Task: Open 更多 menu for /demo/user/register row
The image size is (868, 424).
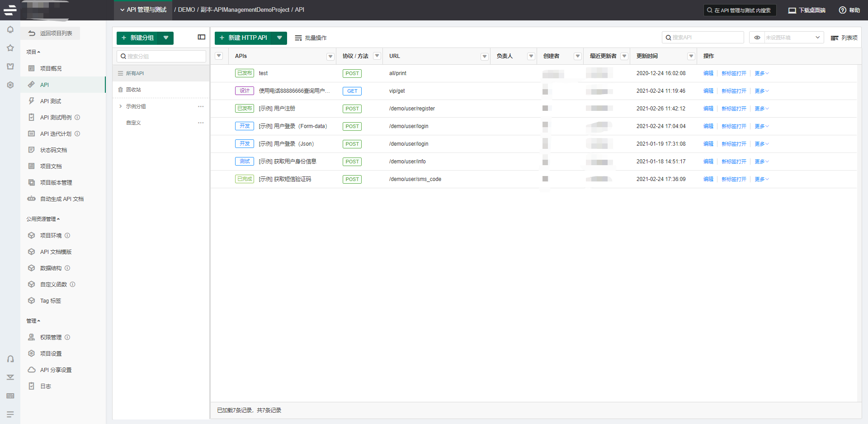Action: point(762,109)
